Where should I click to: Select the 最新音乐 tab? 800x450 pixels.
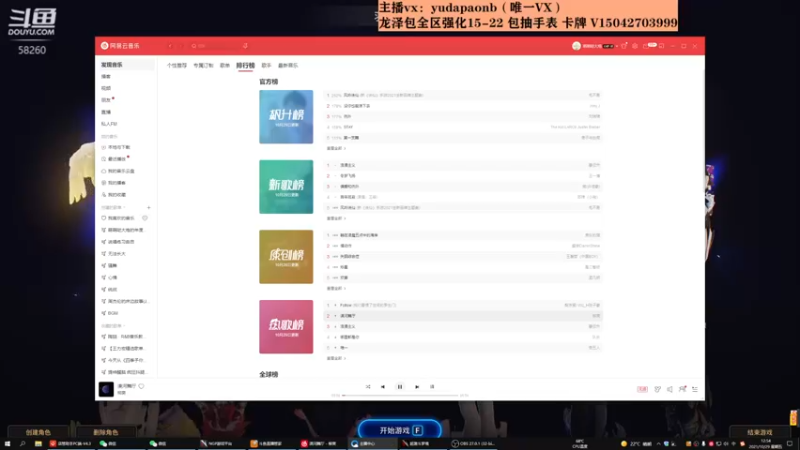click(288, 65)
